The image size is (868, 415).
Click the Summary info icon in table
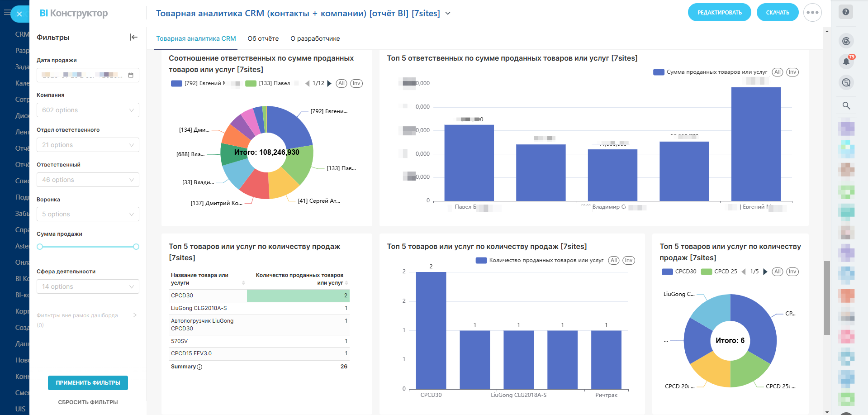[x=199, y=367]
